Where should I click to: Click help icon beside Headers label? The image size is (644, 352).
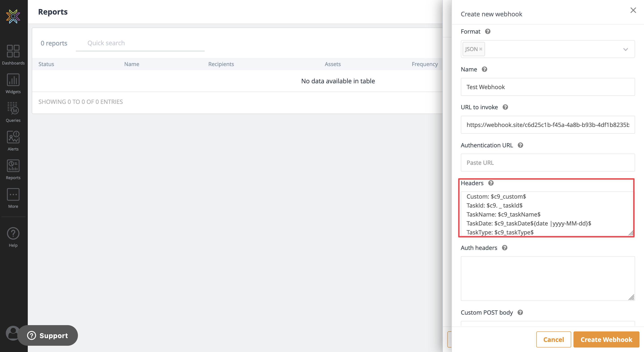(491, 183)
